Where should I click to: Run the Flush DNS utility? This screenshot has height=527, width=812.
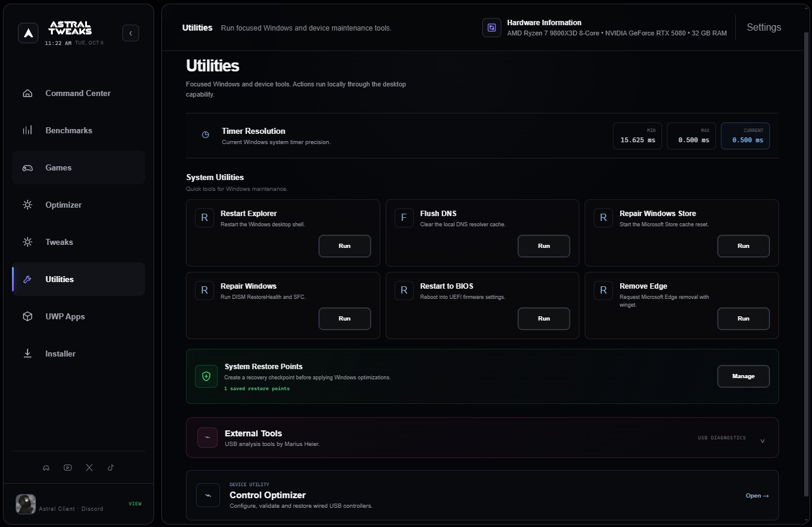[544, 246]
